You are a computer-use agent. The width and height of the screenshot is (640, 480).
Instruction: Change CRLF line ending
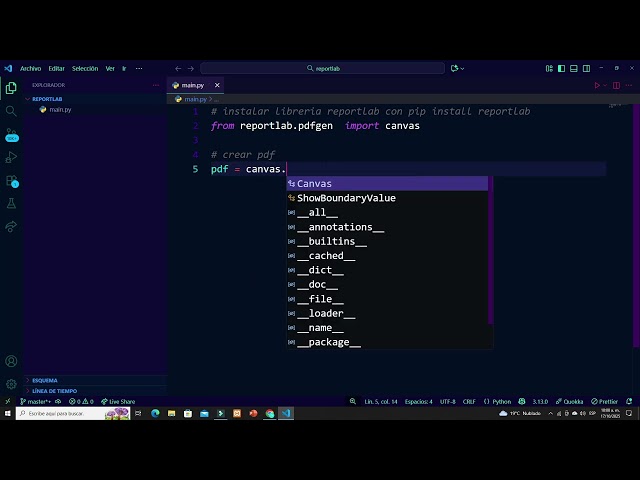469,402
